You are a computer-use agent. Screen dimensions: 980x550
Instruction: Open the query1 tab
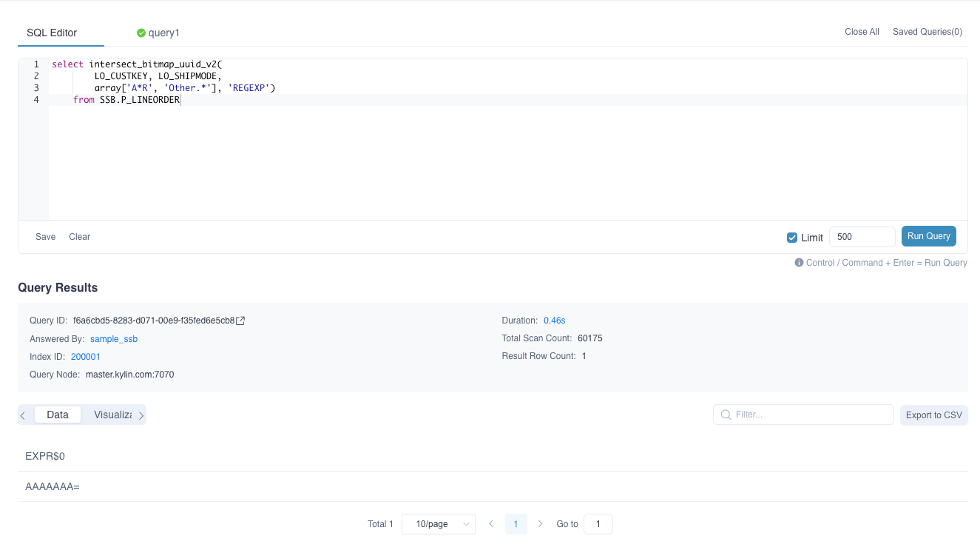coord(164,33)
